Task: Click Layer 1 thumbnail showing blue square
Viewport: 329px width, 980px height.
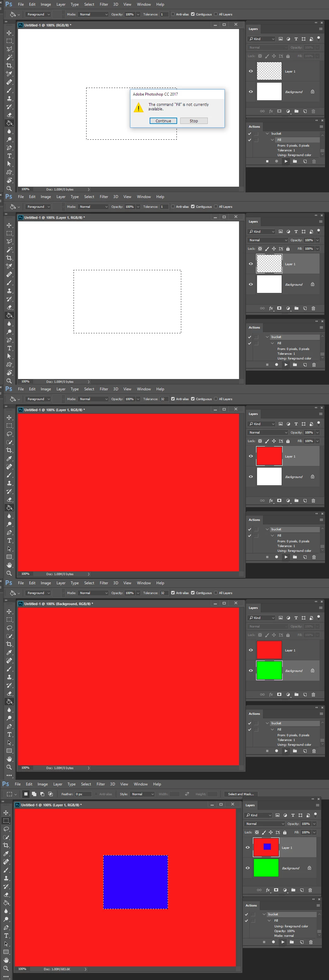Action: [266, 848]
